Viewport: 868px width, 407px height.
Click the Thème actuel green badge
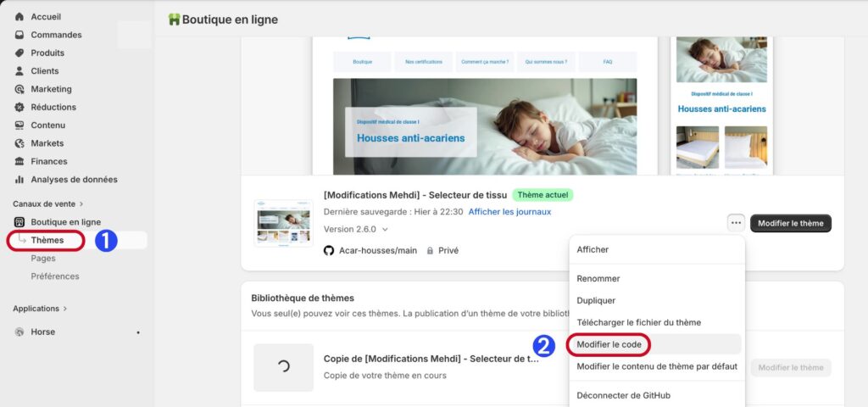click(x=542, y=195)
